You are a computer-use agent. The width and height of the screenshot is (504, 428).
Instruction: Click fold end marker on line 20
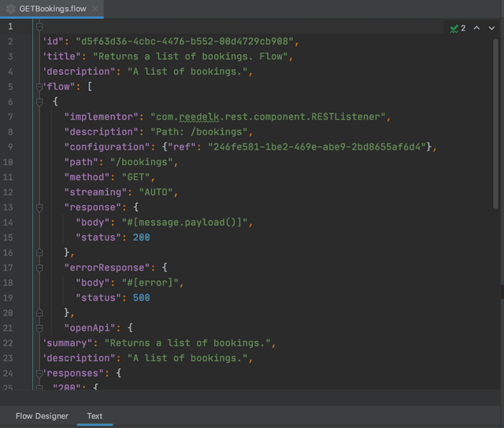[39, 312]
